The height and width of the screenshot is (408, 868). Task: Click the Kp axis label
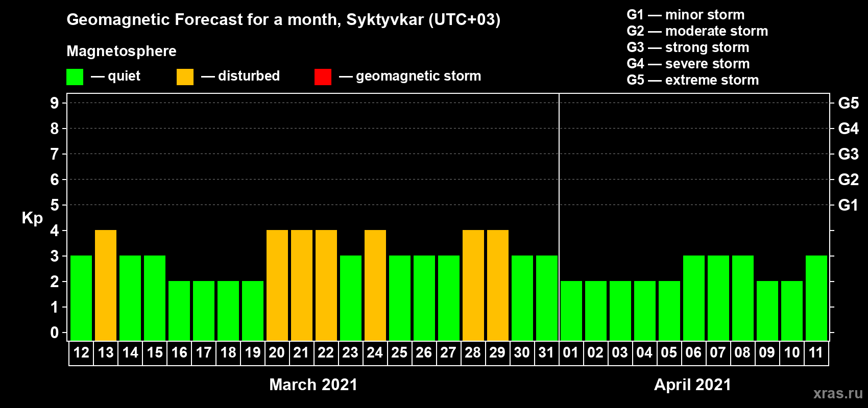[32, 218]
